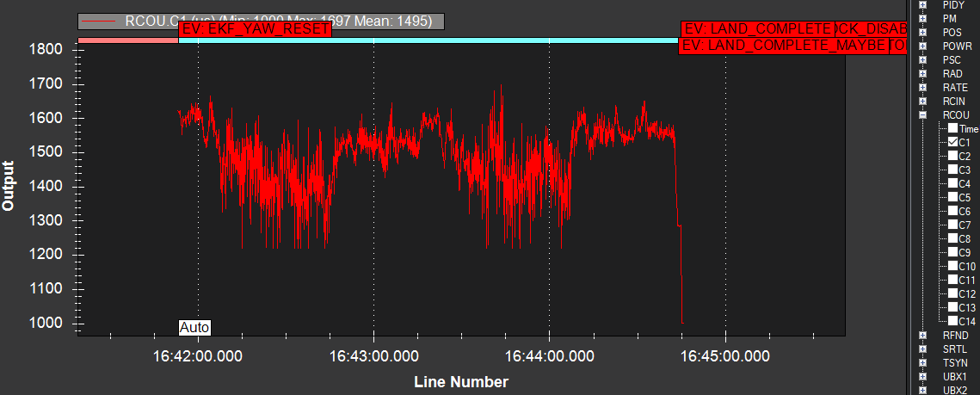Tick the C9 checkbox

953,252
